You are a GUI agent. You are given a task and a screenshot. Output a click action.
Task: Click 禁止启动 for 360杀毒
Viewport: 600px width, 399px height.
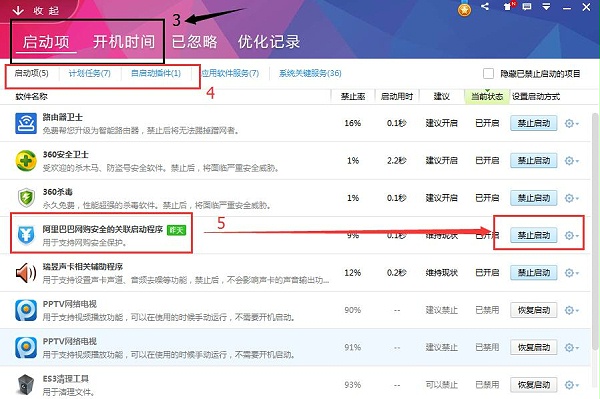[533, 198]
